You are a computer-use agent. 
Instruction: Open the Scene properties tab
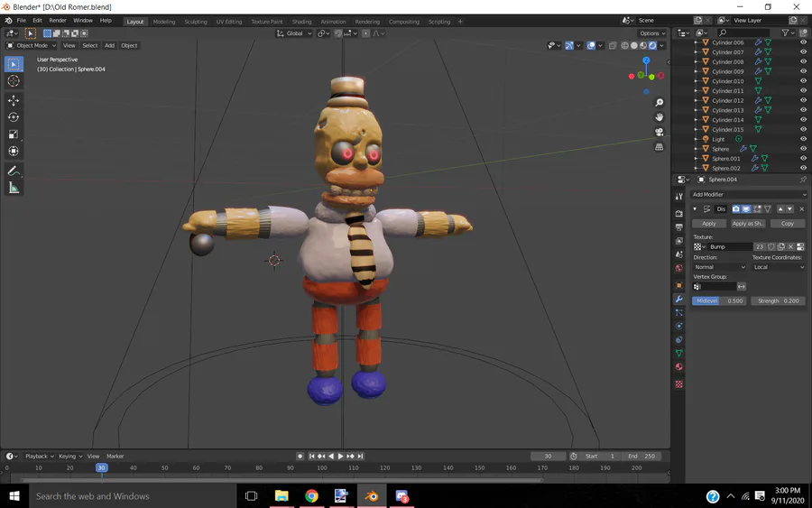(678, 254)
